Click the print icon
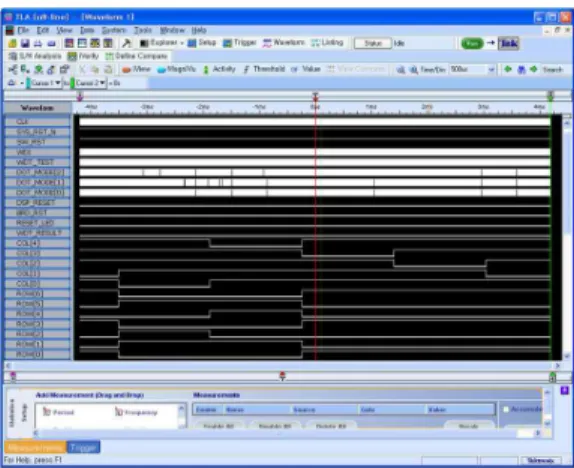 point(38,43)
